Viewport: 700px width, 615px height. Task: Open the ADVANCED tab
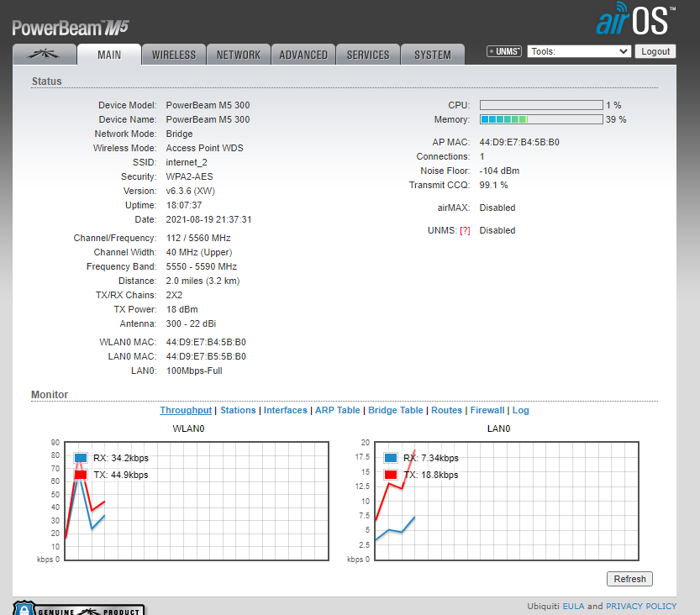303,55
